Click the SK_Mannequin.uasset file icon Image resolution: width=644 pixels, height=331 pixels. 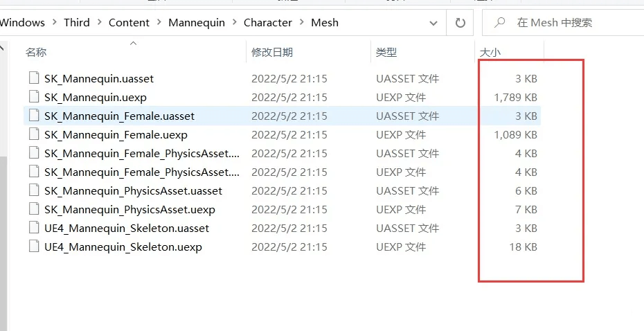point(33,78)
